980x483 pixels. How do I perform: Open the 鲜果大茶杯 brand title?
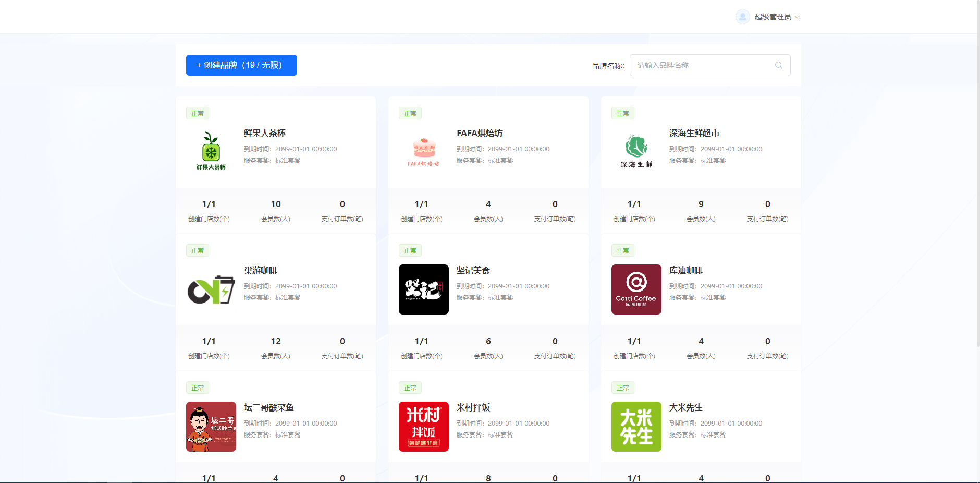pos(265,134)
